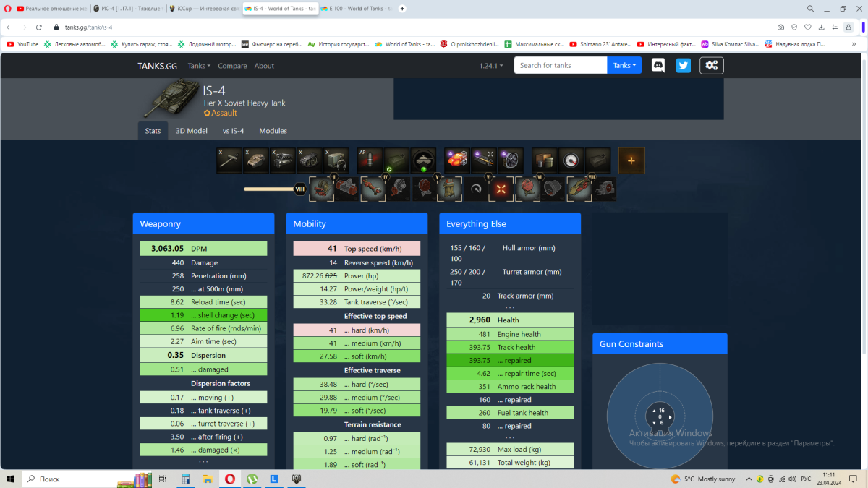The width and height of the screenshot is (868, 488).
Task: Select the crates consumable slot
Action: click(x=544, y=160)
